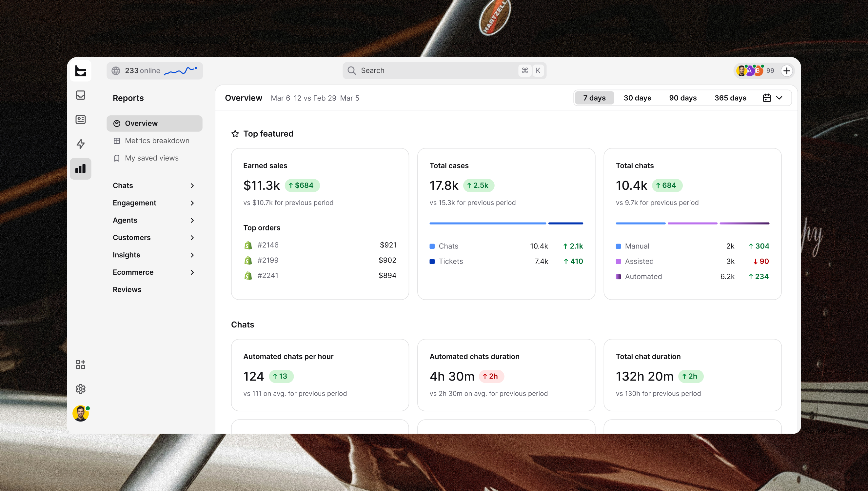Click the agent avatars group showing 99

click(x=755, y=70)
